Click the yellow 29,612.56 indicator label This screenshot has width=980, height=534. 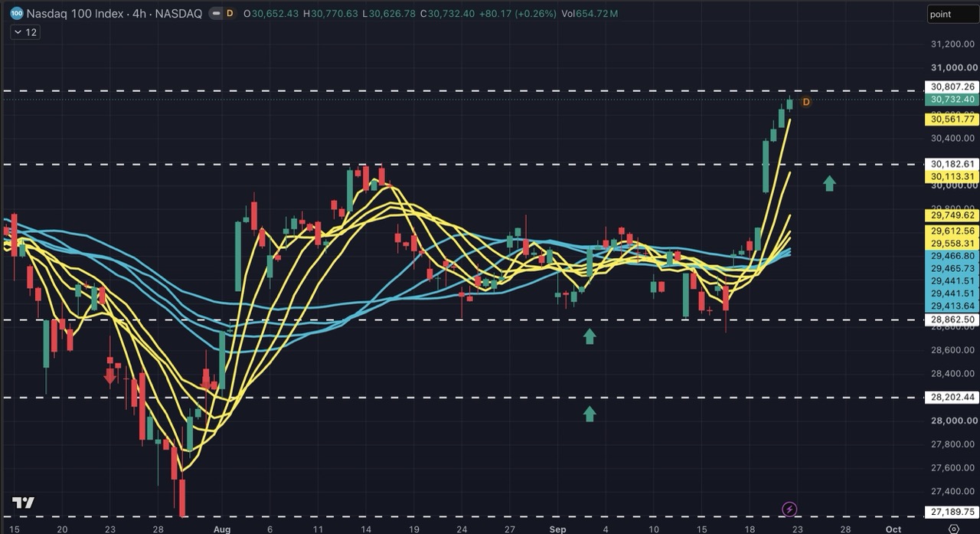tap(952, 231)
